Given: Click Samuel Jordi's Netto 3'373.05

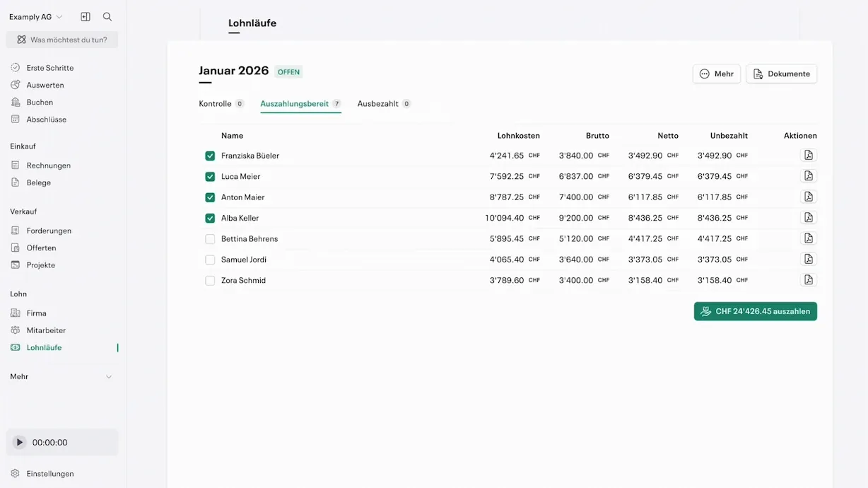Looking at the screenshot, I should (x=645, y=260).
